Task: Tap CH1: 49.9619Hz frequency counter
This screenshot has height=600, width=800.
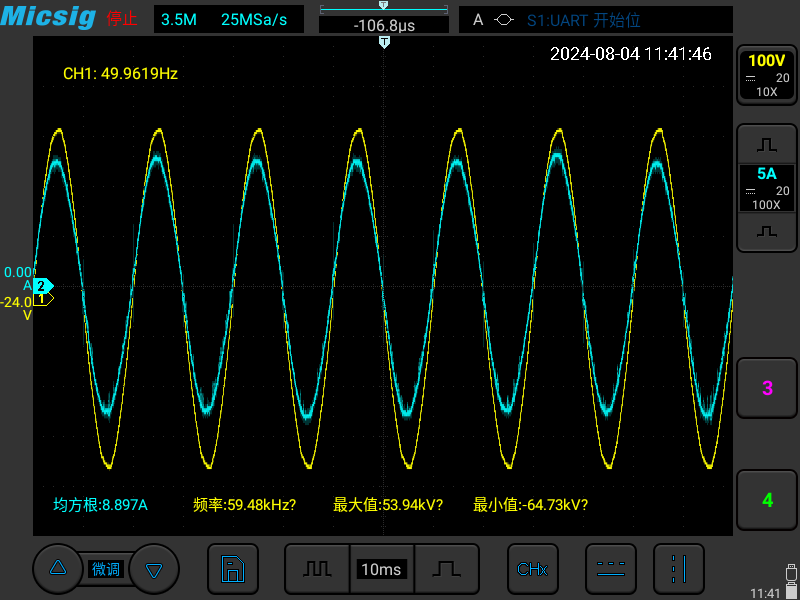Action: (120, 74)
